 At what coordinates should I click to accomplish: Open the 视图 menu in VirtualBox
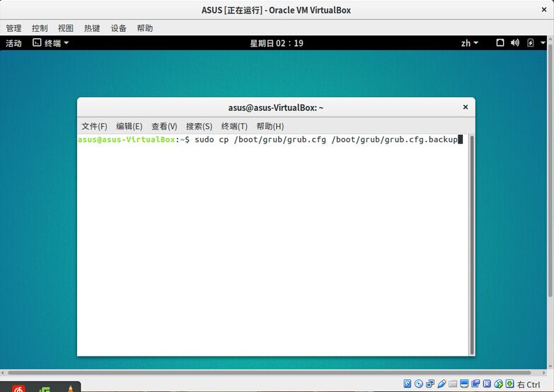(66, 28)
